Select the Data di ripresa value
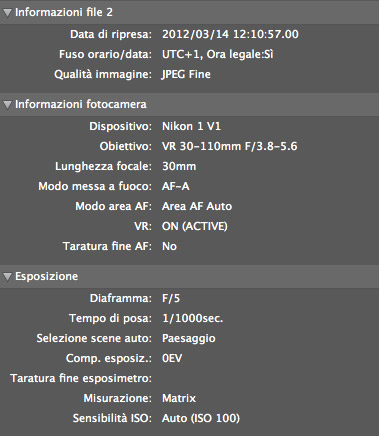Image resolution: width=379 pixels, height=436 pixels. 230,34
